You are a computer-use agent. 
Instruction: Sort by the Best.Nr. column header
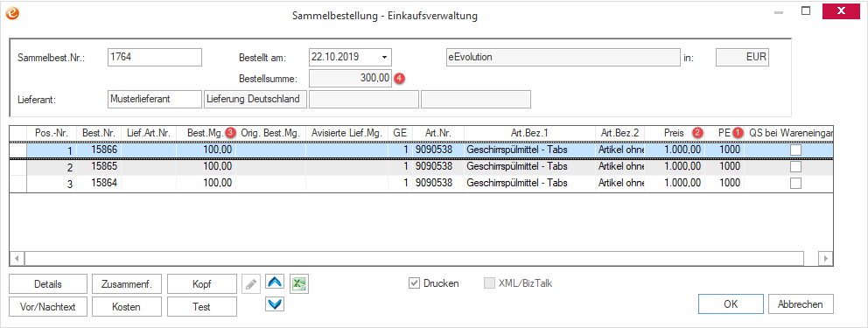99,133
